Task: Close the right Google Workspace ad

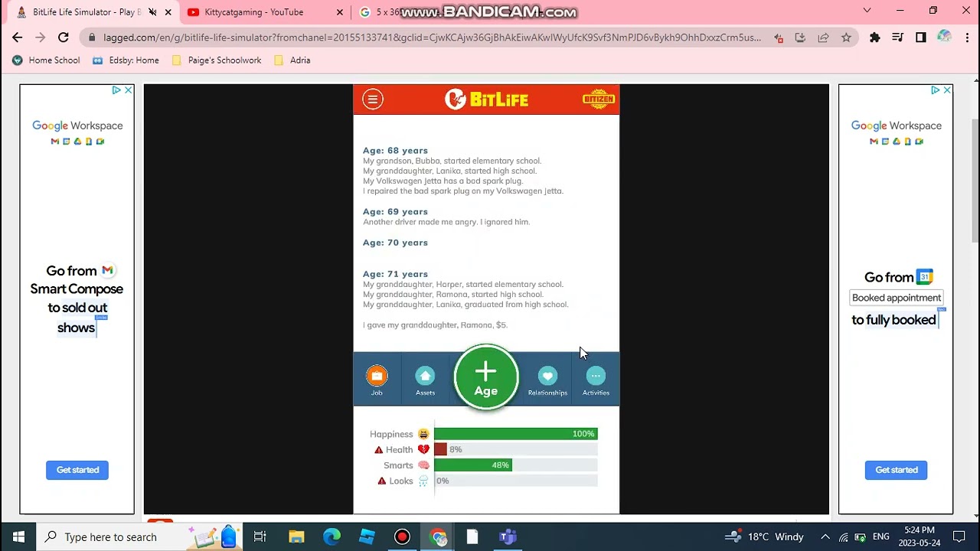Action: 947,90
